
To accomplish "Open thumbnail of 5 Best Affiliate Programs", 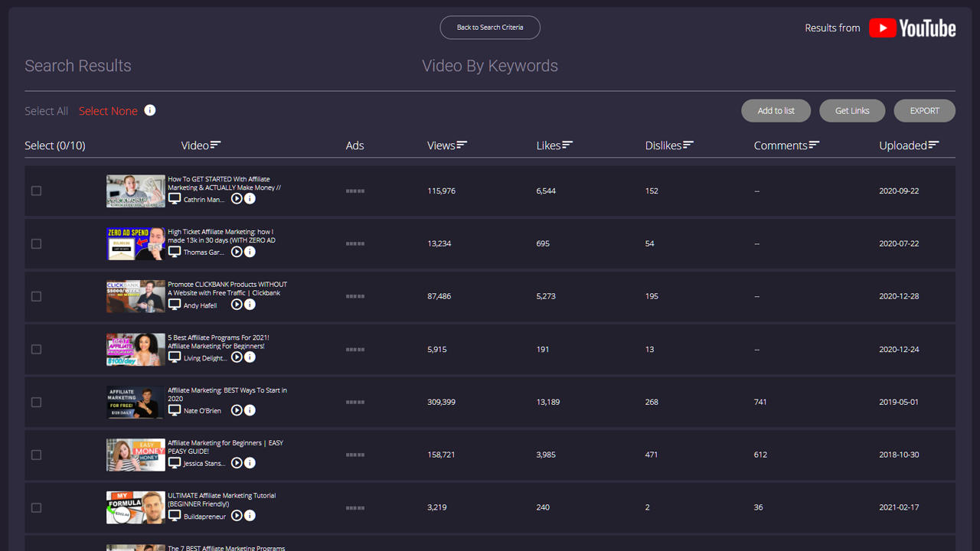I will 136,350.
